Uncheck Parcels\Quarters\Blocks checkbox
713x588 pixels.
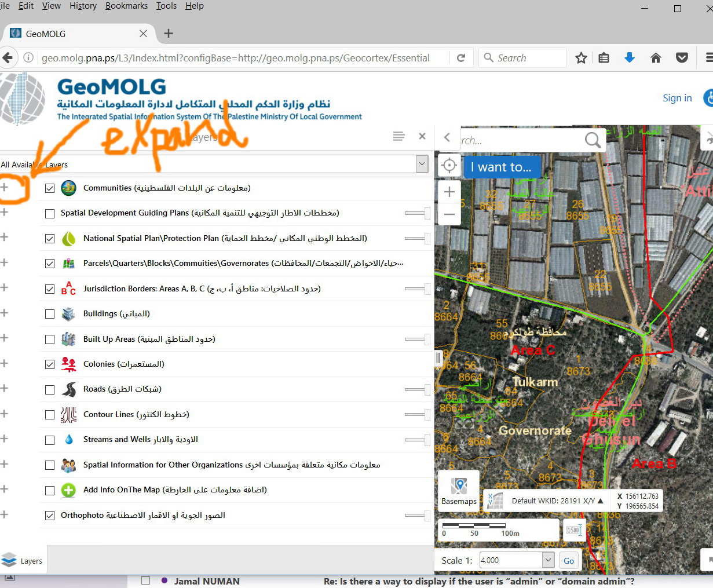(50, 264)
